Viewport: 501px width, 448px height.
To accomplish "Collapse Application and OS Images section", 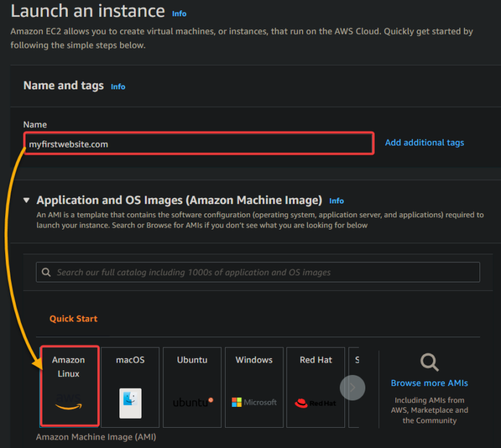I will [x=27, y=200].
